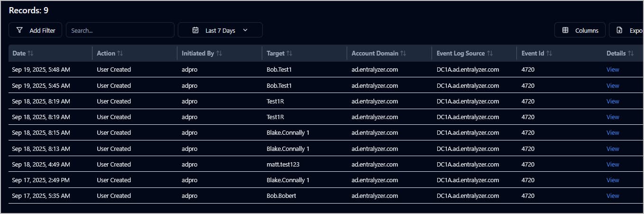
Task: Open the Columns chooser
Action: (x=580, y=30)
